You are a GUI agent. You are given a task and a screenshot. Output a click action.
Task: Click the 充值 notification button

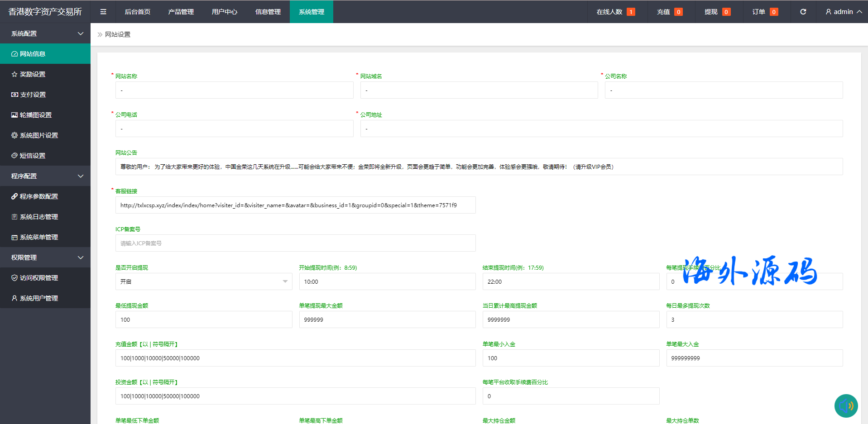669,12
